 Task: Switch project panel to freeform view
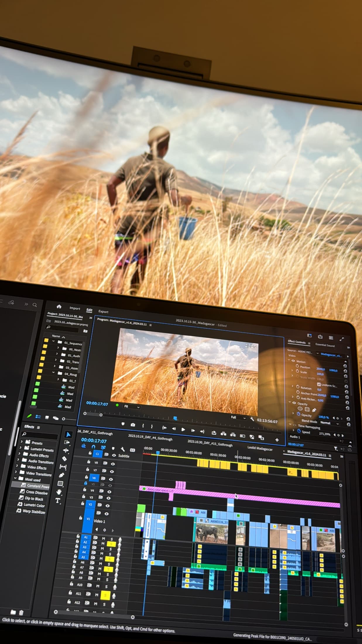click(56, 418)
